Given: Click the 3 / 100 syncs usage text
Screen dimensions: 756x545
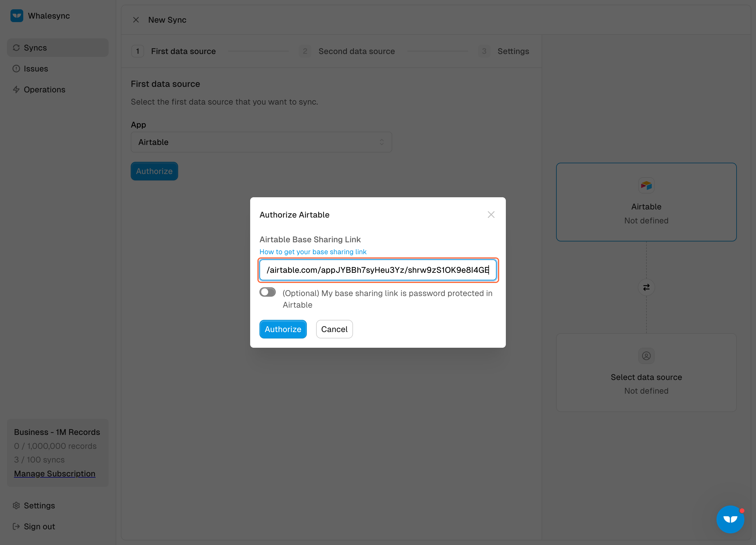Looking at the screenshot, I should pos(39,460).
